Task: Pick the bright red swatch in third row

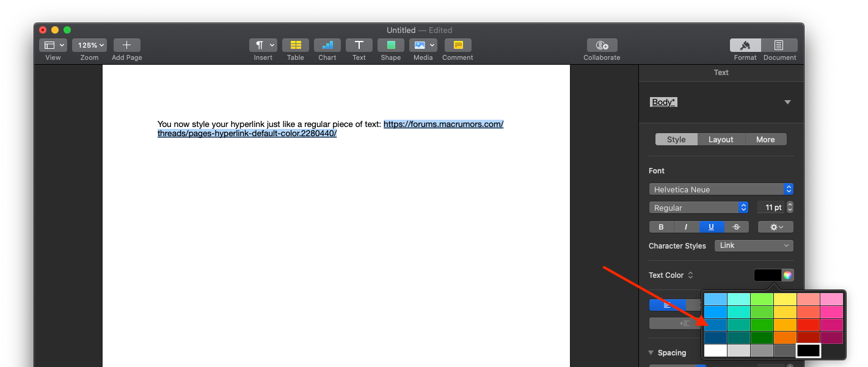Action: click(808, 325)
